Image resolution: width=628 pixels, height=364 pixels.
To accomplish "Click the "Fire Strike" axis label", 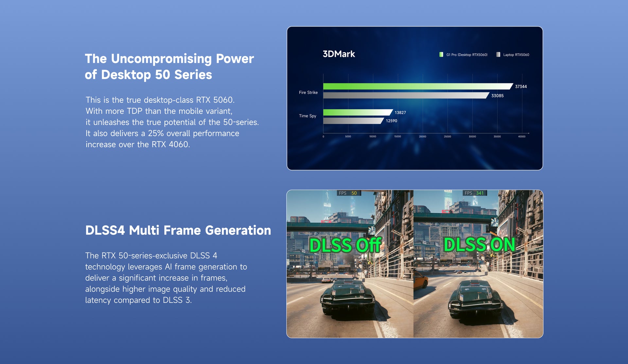I will (308, 93).
